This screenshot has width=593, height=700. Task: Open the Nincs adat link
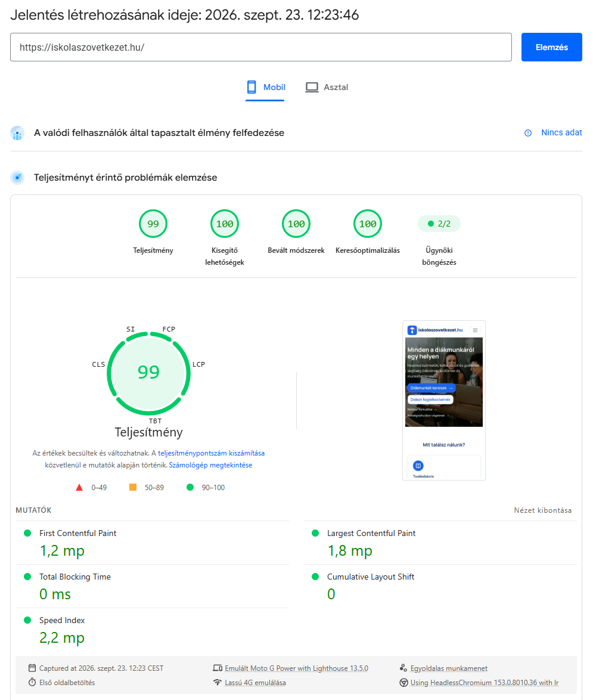[x=561, y=132]
